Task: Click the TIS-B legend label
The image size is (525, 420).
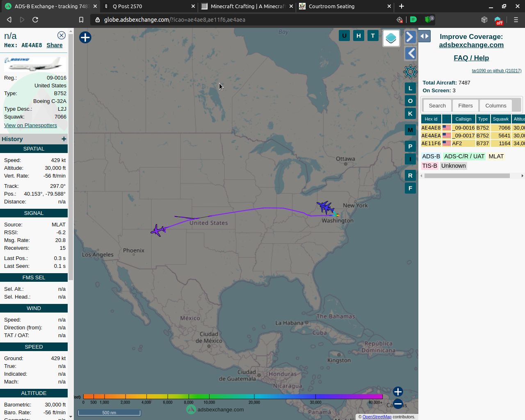Action: [x=429, y=166]
